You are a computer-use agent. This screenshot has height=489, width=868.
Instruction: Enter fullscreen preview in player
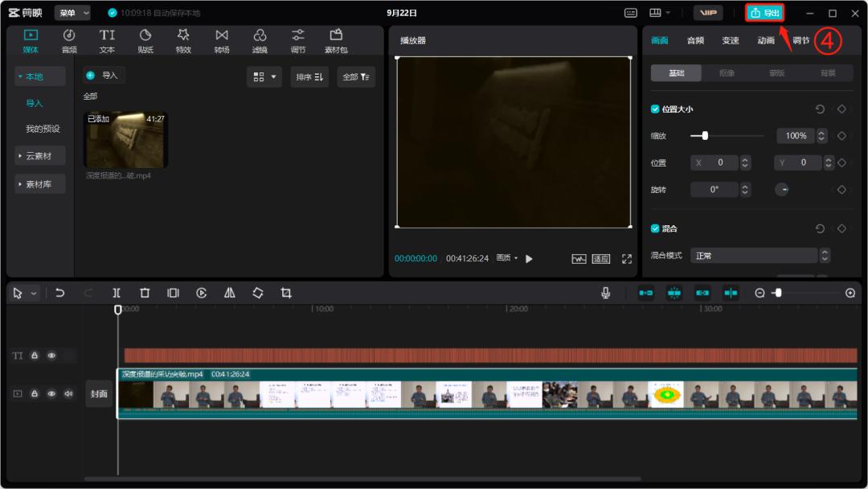(627, 259)
